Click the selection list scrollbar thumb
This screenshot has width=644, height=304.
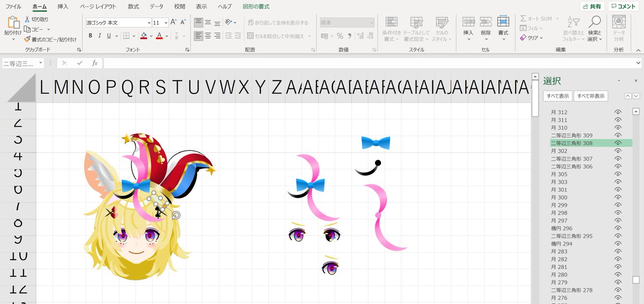tap(636, 280)
